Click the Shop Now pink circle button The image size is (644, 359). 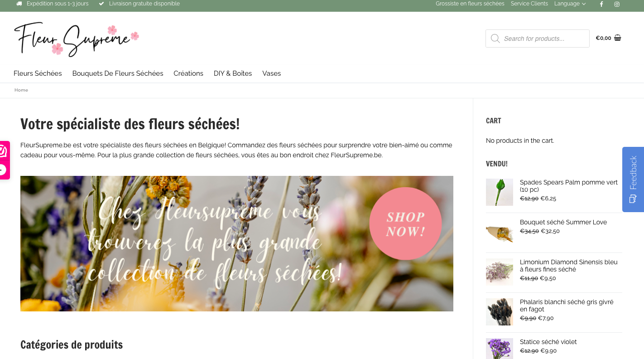(x=405, y=223)
